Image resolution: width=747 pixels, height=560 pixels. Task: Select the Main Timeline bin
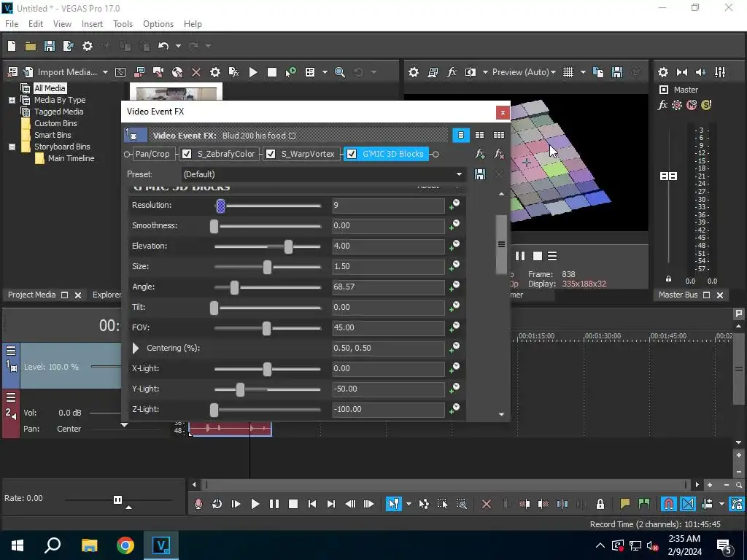point(71,158)
